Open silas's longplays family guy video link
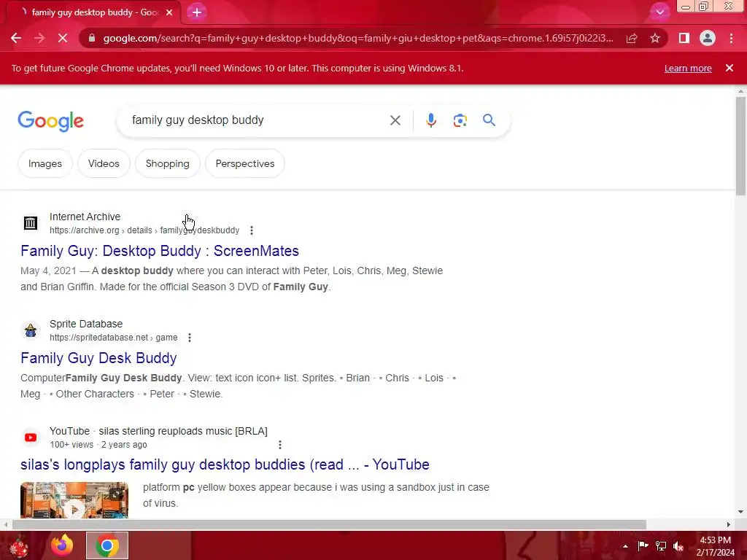Image resolution: width=747 pixels, height=560 pixels. 225,464
